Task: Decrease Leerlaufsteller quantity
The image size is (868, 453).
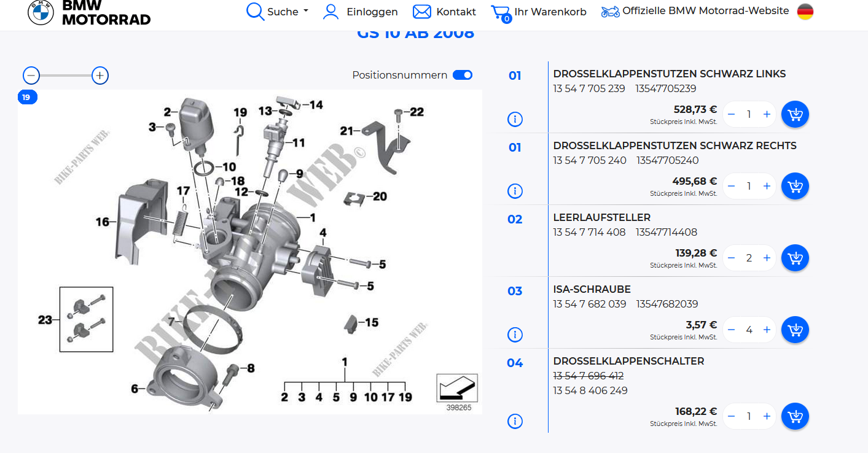Action: [731, 258]
